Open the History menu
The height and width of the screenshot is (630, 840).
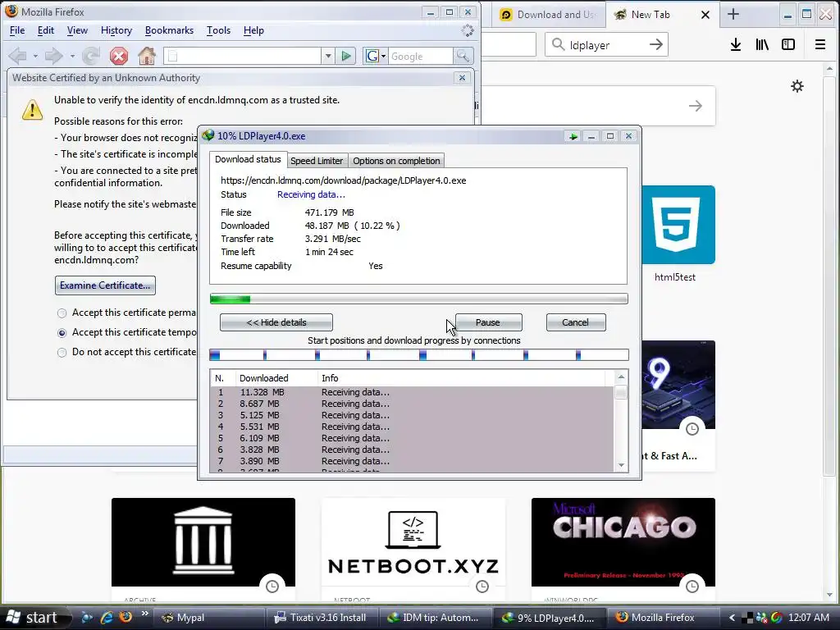tap(116, 30)
